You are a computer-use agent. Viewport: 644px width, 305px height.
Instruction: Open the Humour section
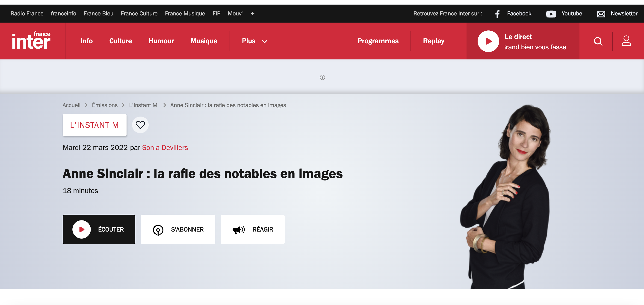point(161,41)
